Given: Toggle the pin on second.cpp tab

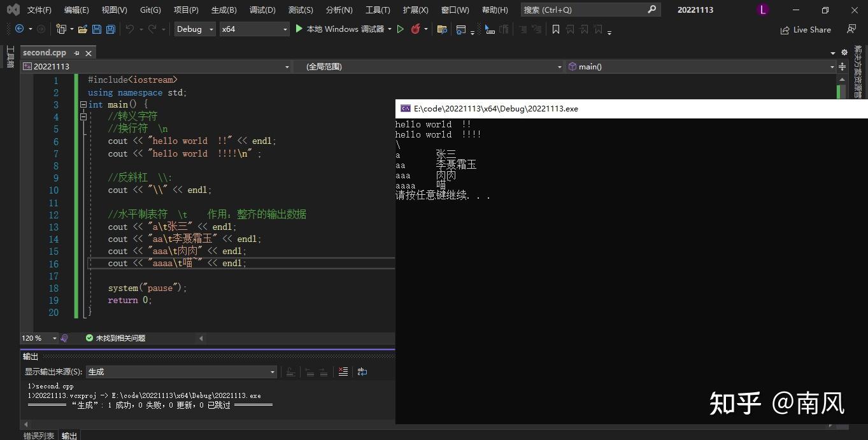Looking at the screenshot, I should pyautogui.click(x=76, y=53).
